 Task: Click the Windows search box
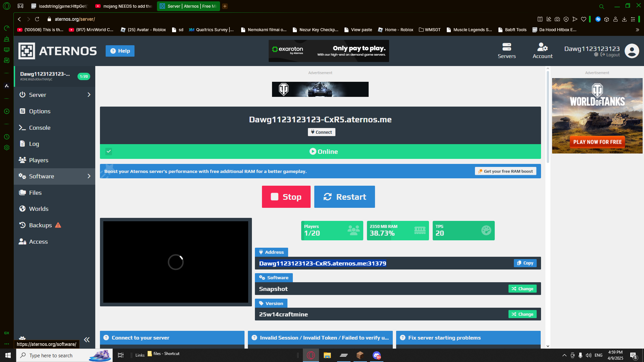64,355
